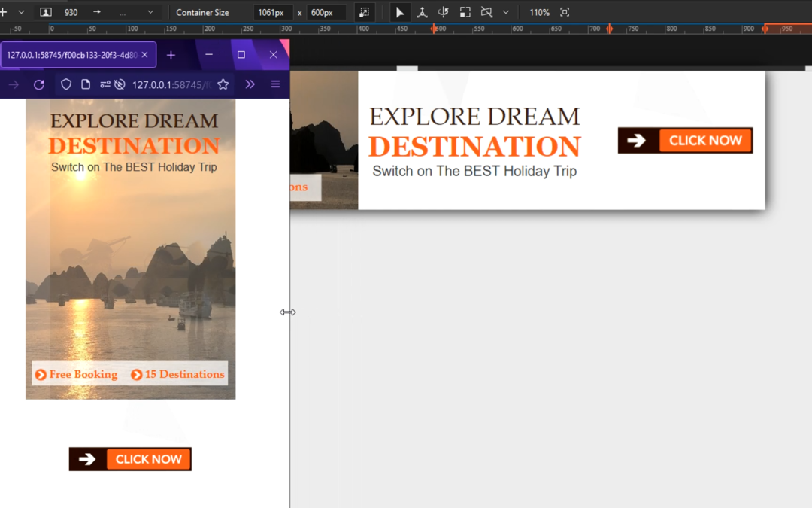This screenshot has width=812, height=508.
Task: Toggle the tracking protection shield
Action: point(65,84)
